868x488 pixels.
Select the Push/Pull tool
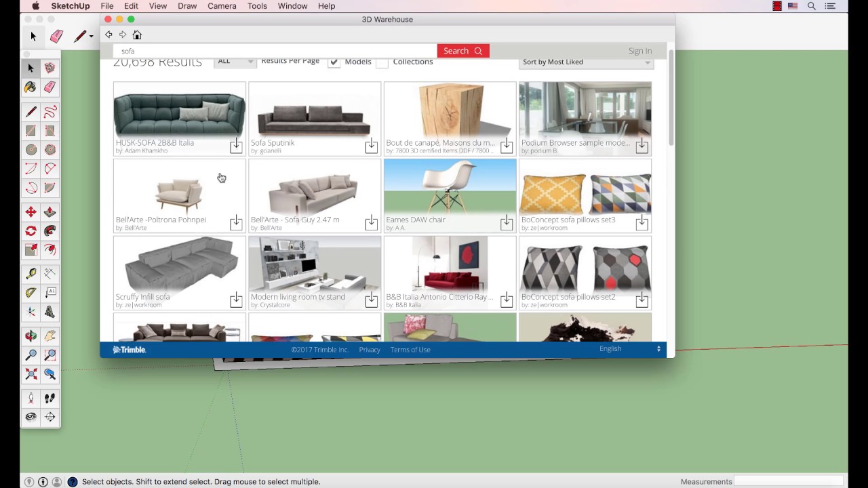(x=50, y=212)
